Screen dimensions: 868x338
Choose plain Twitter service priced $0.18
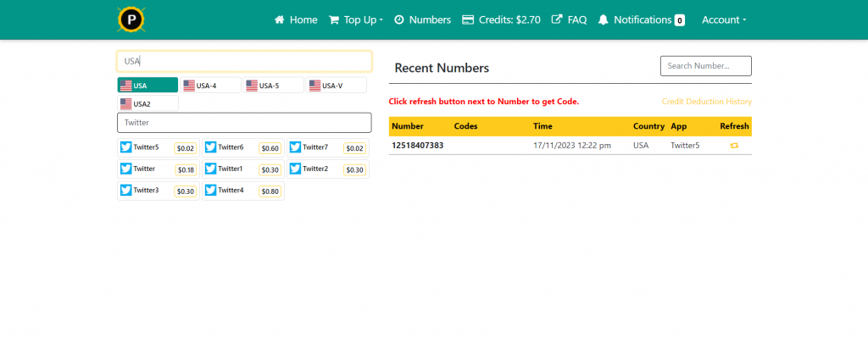tap(159, 169)
